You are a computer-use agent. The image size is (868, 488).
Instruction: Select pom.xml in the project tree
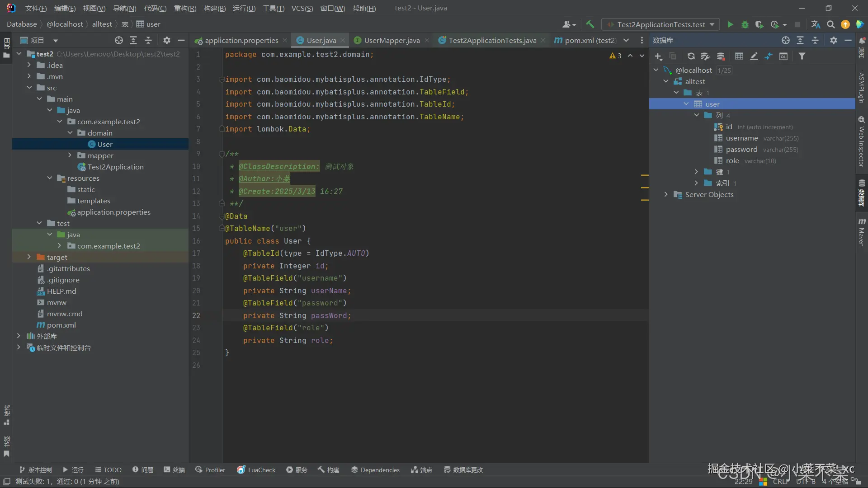(61, 325)
